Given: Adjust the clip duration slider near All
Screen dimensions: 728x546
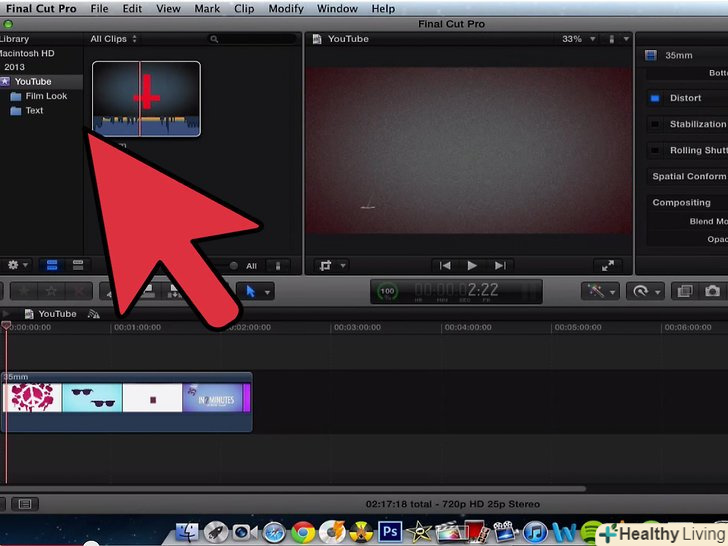Looking at the screenshot, I should pos(233,266).
